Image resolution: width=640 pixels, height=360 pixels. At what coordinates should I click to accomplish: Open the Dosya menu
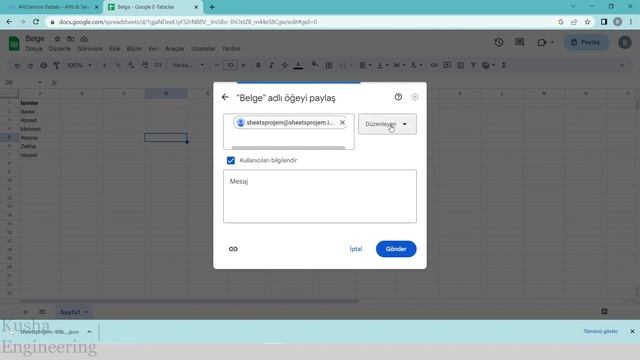pos(34,49)
